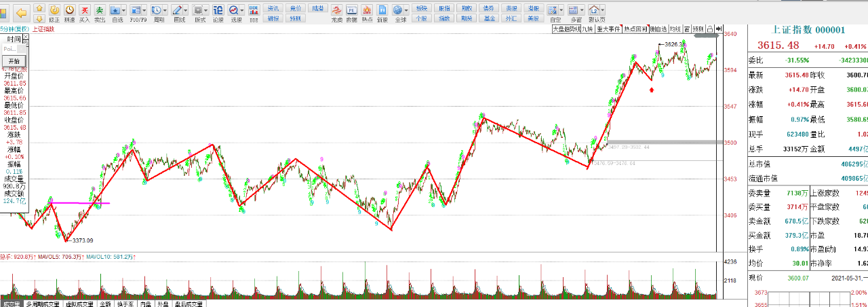Expand the 画线 drawing tools dropdown
Viewport: 868px width, 307px height.
point(186,10)
